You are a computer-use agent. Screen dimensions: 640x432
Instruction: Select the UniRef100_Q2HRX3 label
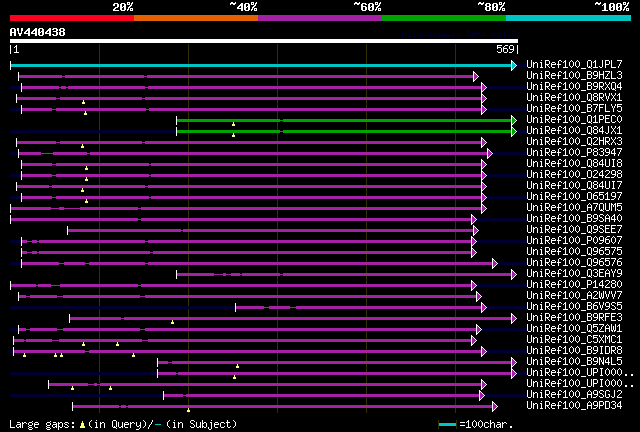[574, 141]
